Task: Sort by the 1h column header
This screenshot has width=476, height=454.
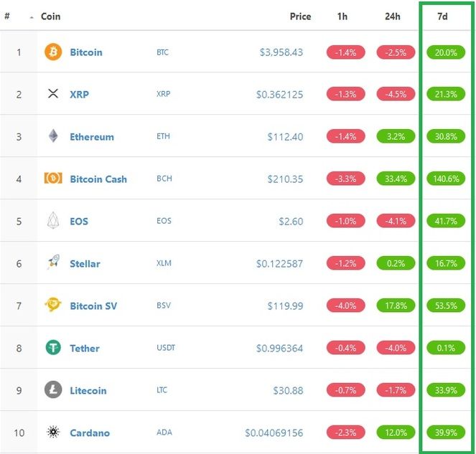Action: 342,16
